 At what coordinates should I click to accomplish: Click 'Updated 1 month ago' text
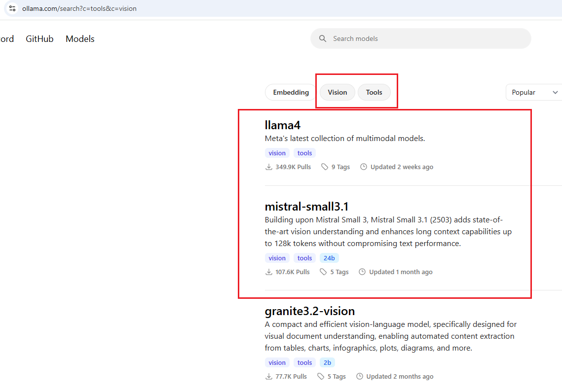coord(401,272)
